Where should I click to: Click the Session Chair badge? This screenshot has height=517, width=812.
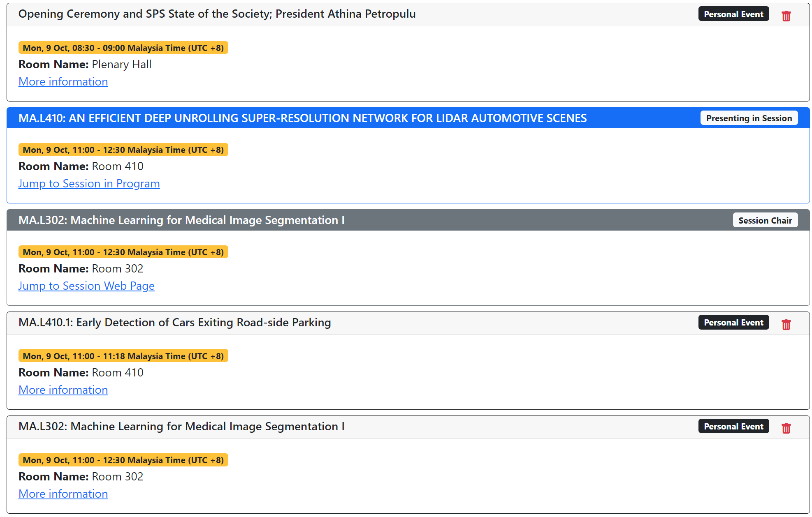click(x=765, y=220)
